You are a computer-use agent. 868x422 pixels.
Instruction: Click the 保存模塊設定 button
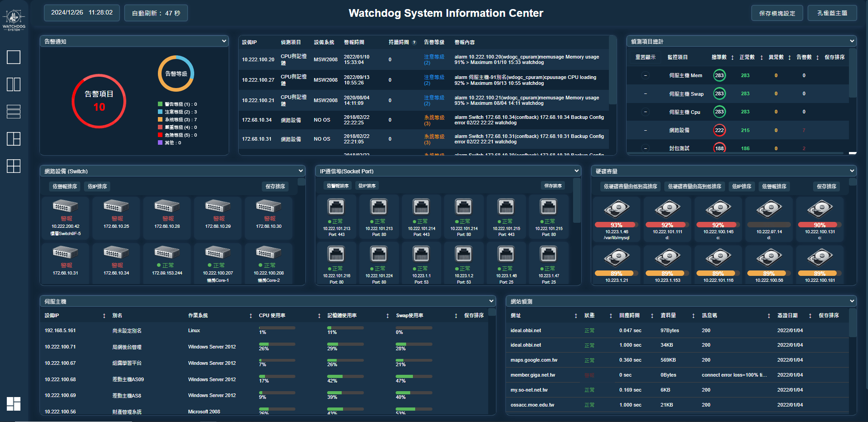tap(777, 13)
